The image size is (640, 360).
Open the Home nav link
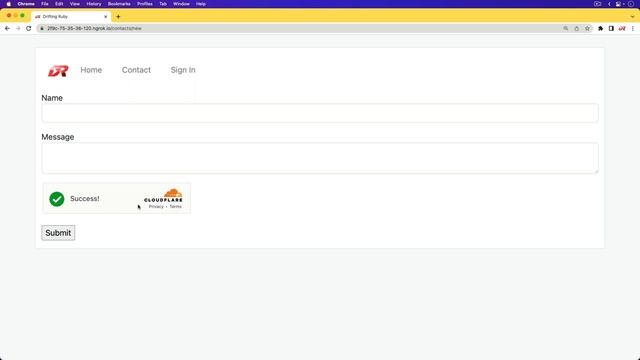(91, 70)
